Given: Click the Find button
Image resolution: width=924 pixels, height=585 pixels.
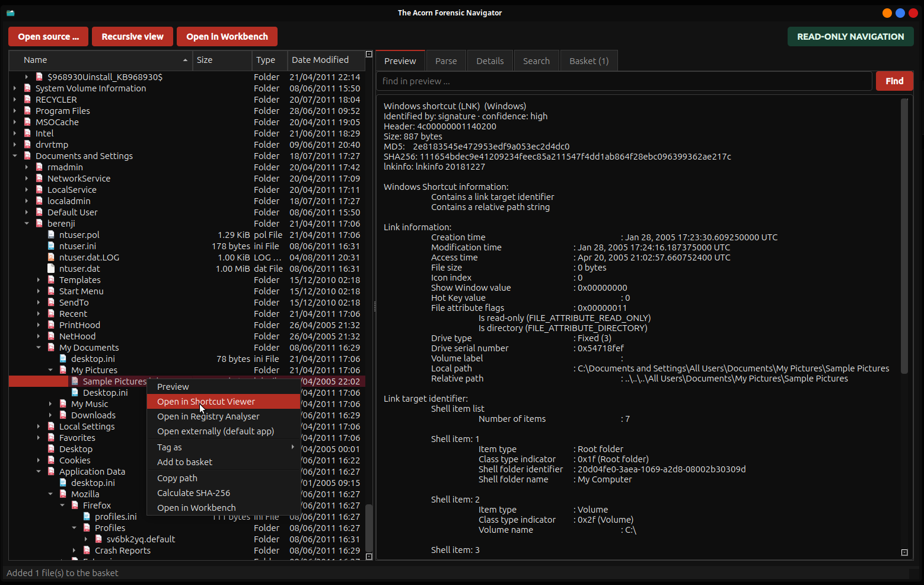Looking at the screenshot, I should pos(894,81).
